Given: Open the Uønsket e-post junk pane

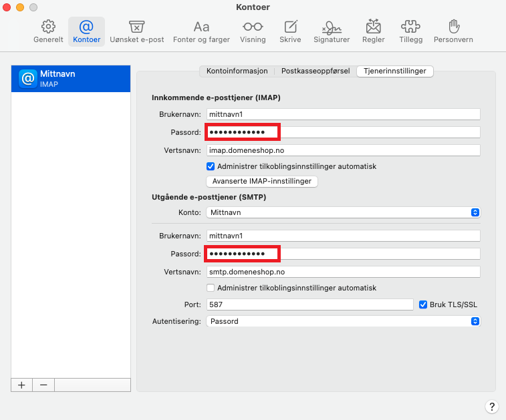Looking at the screenshot, I should coord(137,31).
